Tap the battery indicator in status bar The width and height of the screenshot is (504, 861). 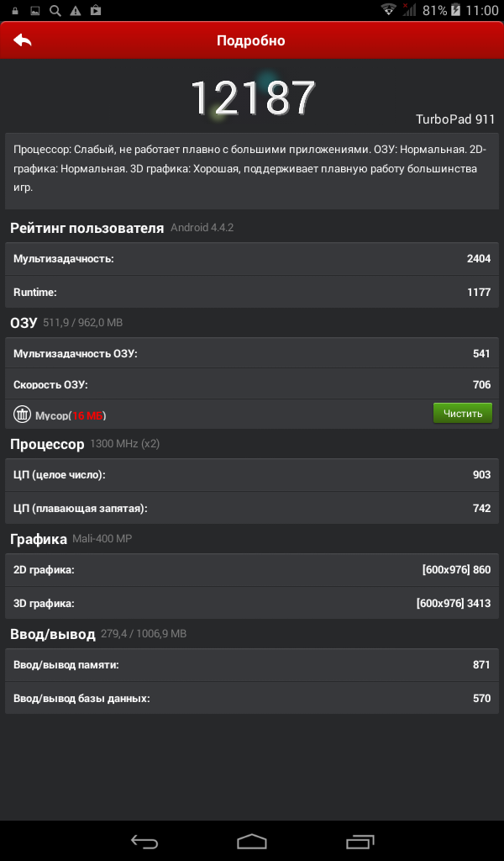pyautogui.click(x=455, y=9)
